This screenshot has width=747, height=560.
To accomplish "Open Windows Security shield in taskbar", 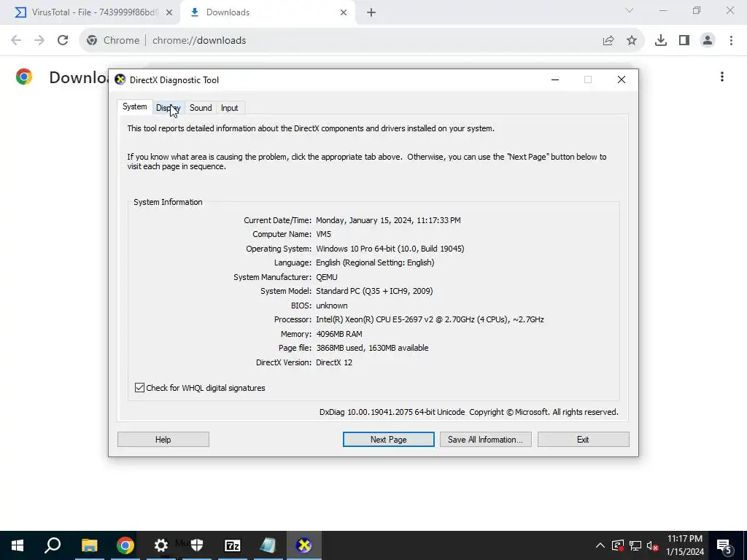I will (197, 545).
